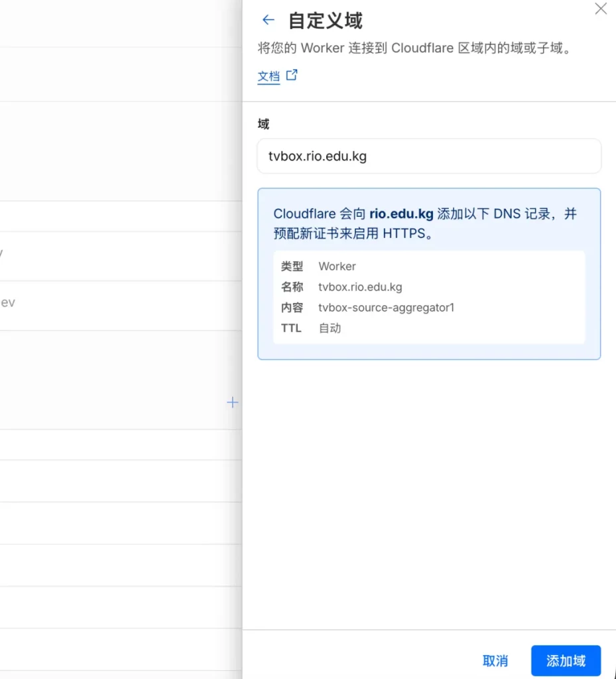Click the blue plus icon in background page
This screenshot has width=616, height=679.
[x=233, y=402]
